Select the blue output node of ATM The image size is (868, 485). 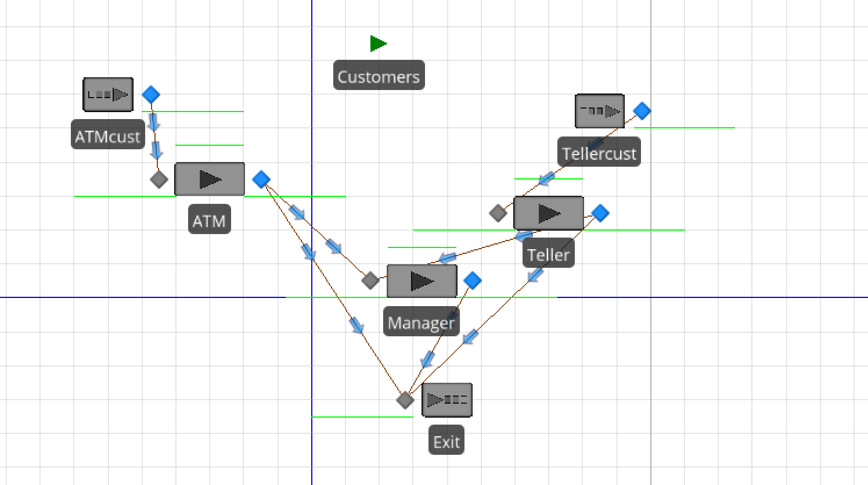click(261, 179)
